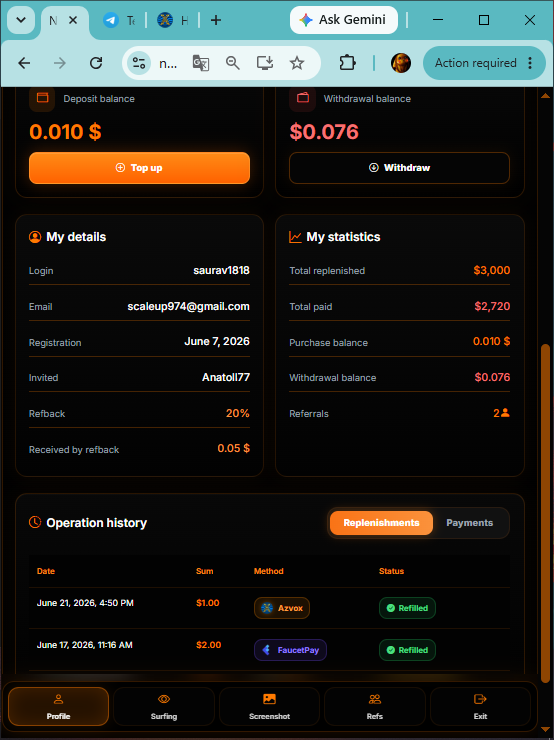
Task: Expand the tab search dropdown chevron
Action: point(21,20)
